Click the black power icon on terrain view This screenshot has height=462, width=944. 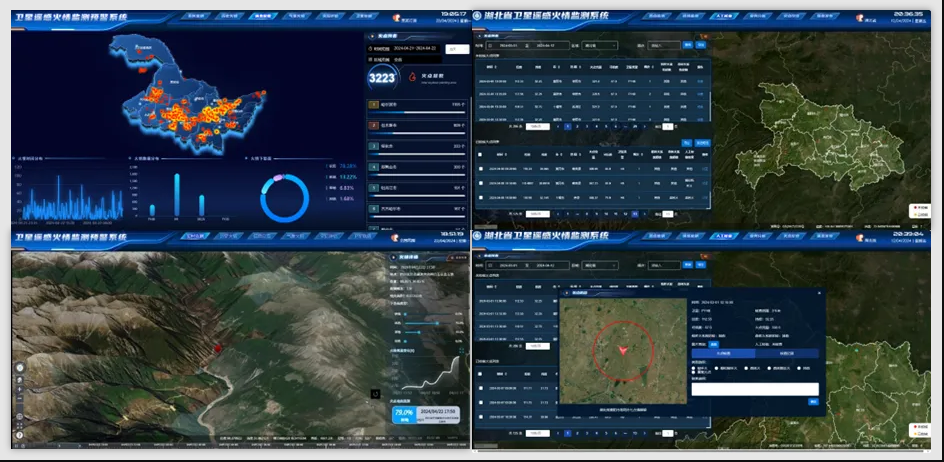click(375, 394)
